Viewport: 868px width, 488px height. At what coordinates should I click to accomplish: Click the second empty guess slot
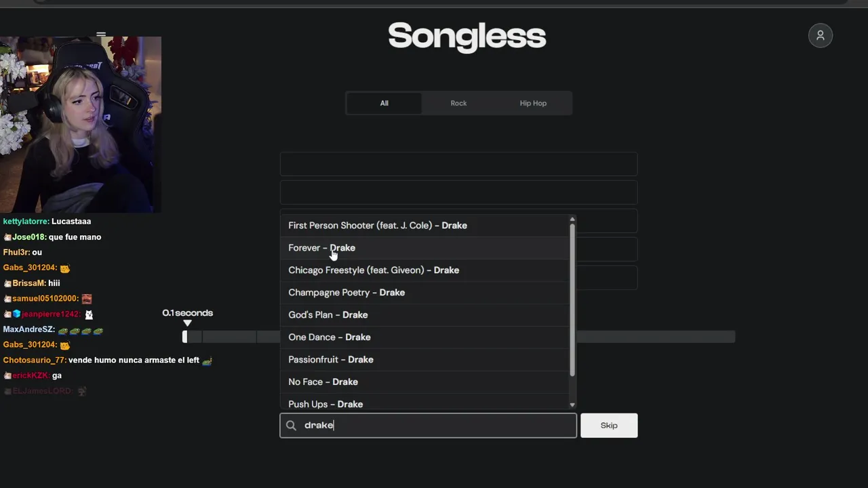[458, 192]
